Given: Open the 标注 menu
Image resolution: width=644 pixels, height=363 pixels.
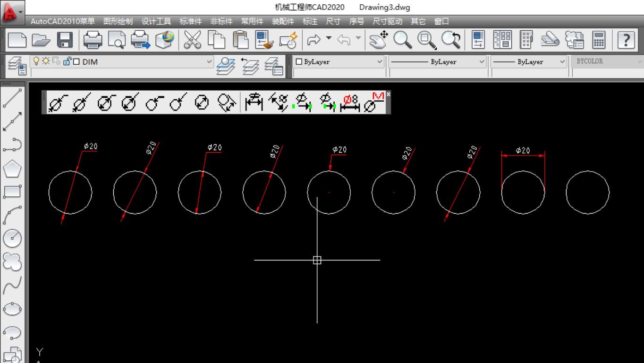Looking at the screenshot, I should [310, 21].
